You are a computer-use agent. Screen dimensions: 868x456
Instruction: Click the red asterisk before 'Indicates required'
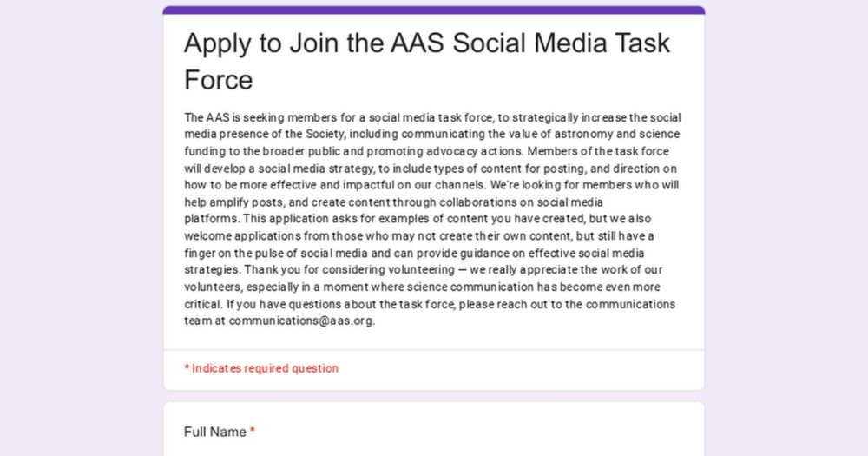(x=187, y=368)
